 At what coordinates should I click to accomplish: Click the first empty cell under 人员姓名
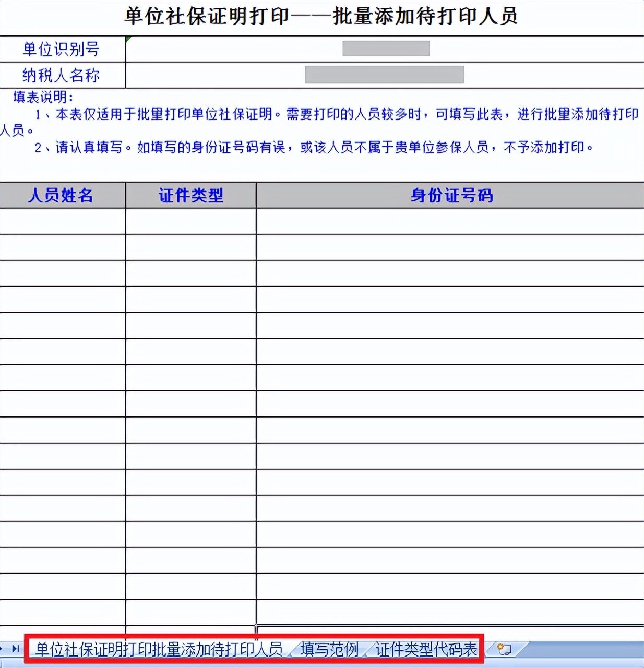click(62, 220)
